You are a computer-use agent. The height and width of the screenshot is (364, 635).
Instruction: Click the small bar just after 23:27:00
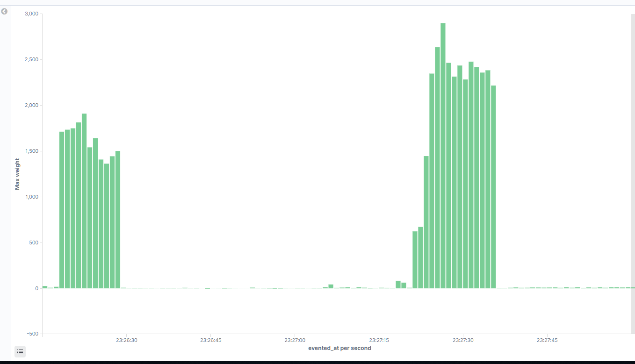point(331,286)
